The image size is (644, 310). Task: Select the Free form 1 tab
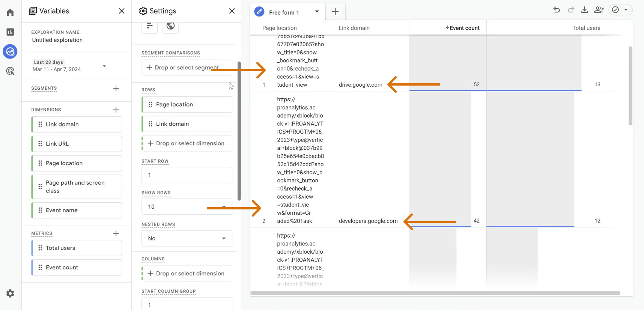(284, 12)
